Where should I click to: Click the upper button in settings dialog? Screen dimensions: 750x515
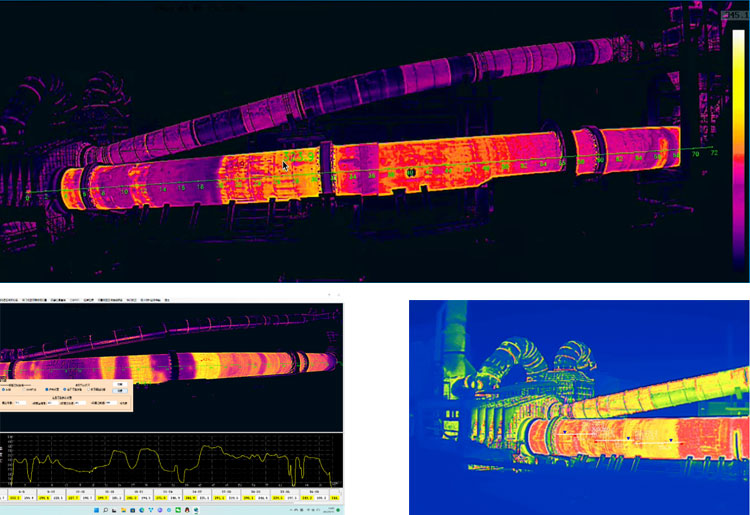tap(120, 384)
